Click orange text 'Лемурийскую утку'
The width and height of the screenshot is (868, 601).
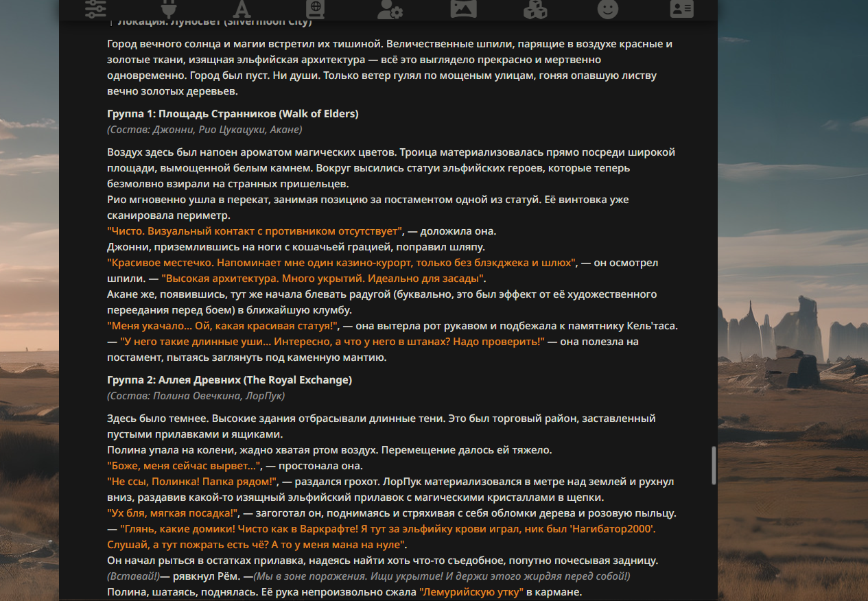[x=471, y=591]
